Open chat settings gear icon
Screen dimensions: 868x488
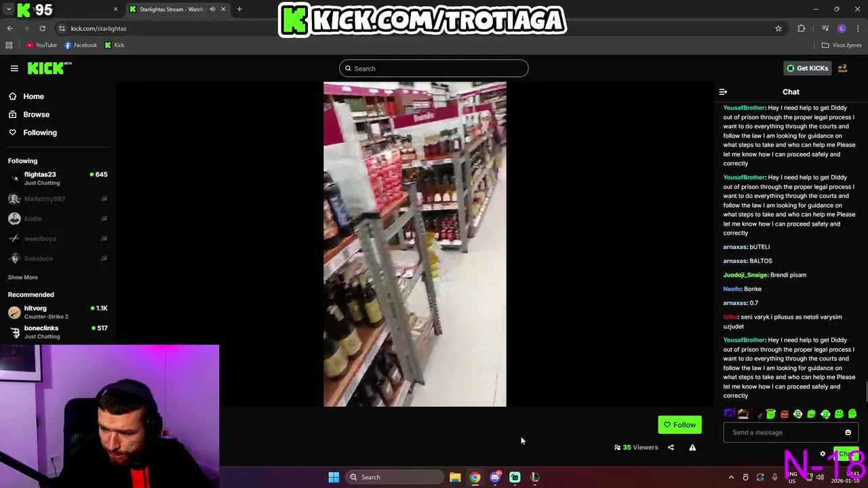click(823, 454)
